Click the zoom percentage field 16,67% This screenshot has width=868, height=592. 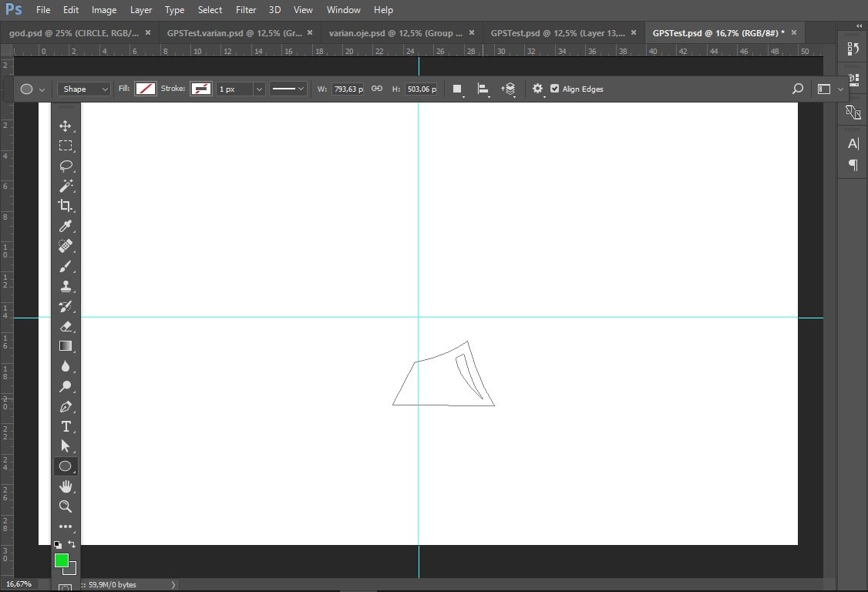(x=19, y=584)
